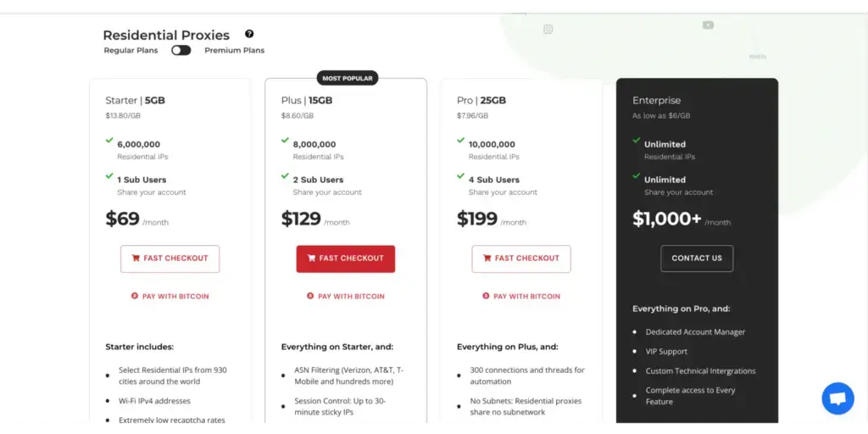The width and height of the screenshot is (868, 434).
Task: Click the green checkmark beside 10,000,000 Residential IPs
Action: (460, 141)
